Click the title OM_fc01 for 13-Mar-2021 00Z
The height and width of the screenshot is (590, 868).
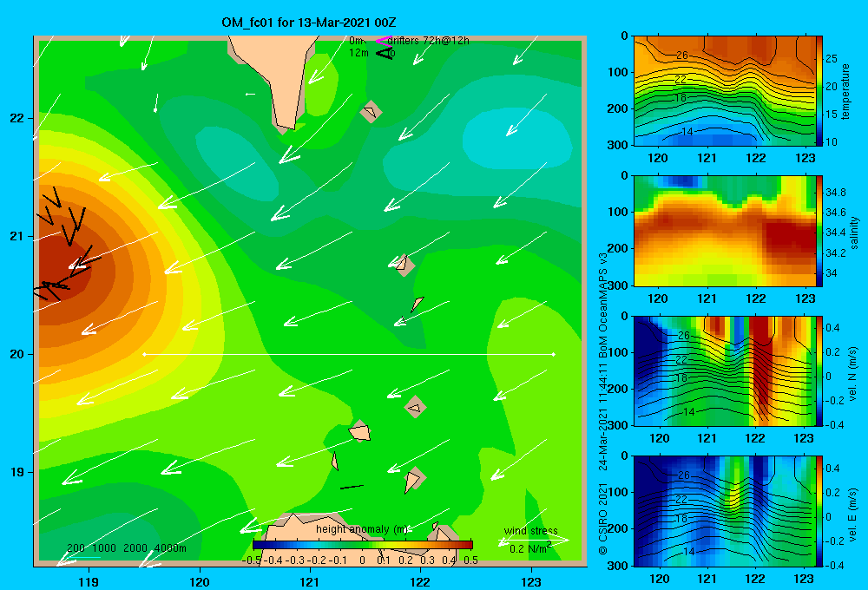308,23
